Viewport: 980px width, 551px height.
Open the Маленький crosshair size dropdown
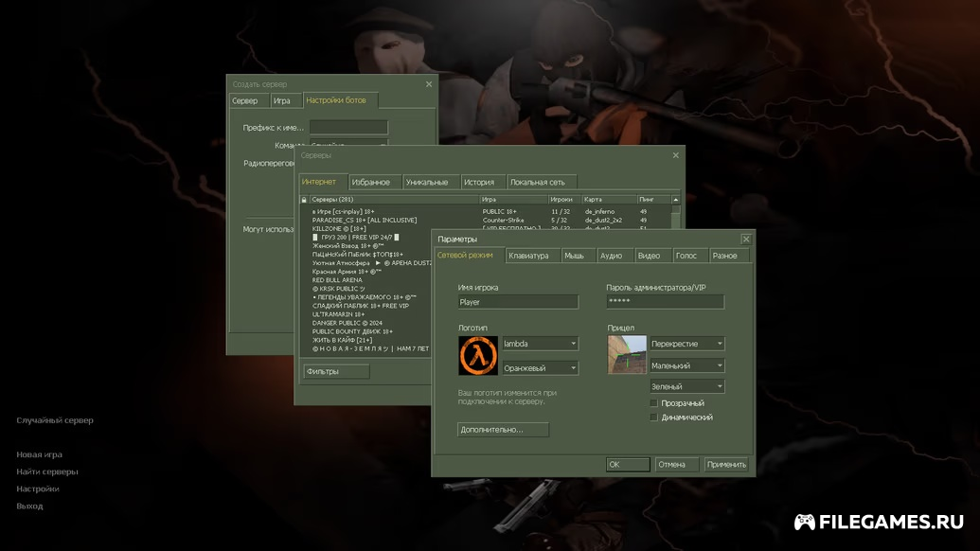[x=686, y=365]
